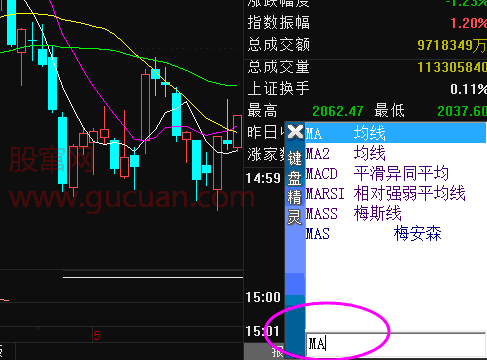Click the 最低 label

(389, 111)
